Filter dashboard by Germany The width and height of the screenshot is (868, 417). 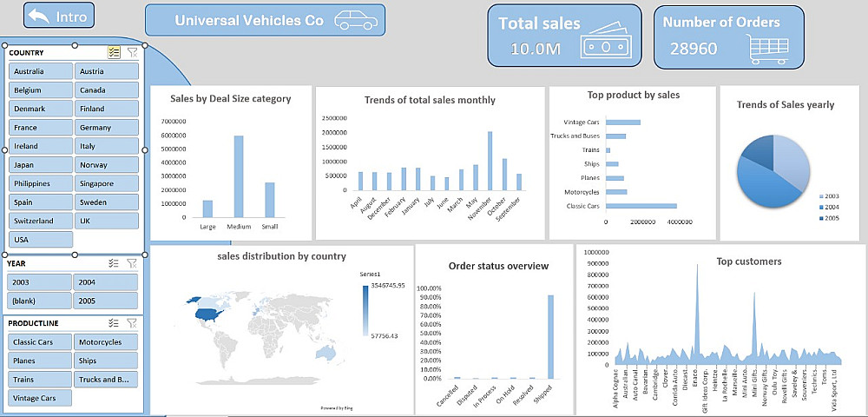coord(106,128)
